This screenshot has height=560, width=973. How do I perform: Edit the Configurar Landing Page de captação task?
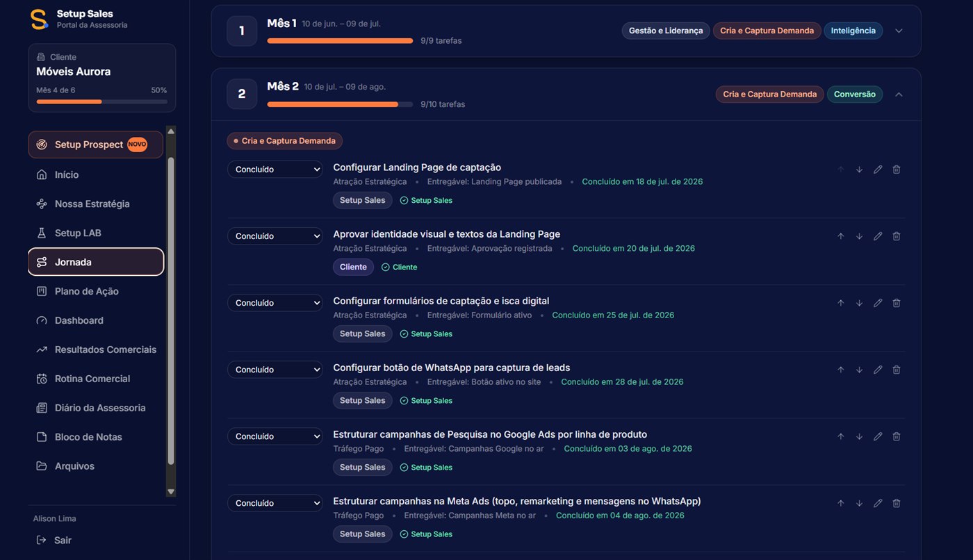tap(878, 170)
